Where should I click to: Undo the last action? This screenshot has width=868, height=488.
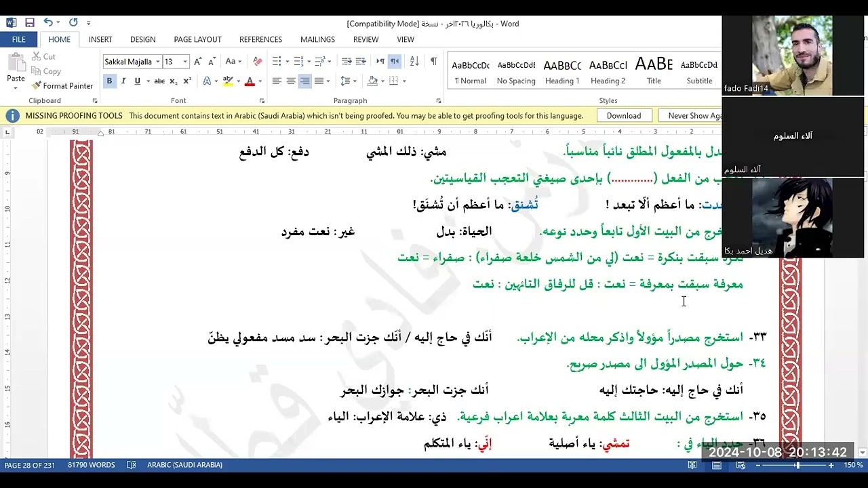(x=48, y=22)
